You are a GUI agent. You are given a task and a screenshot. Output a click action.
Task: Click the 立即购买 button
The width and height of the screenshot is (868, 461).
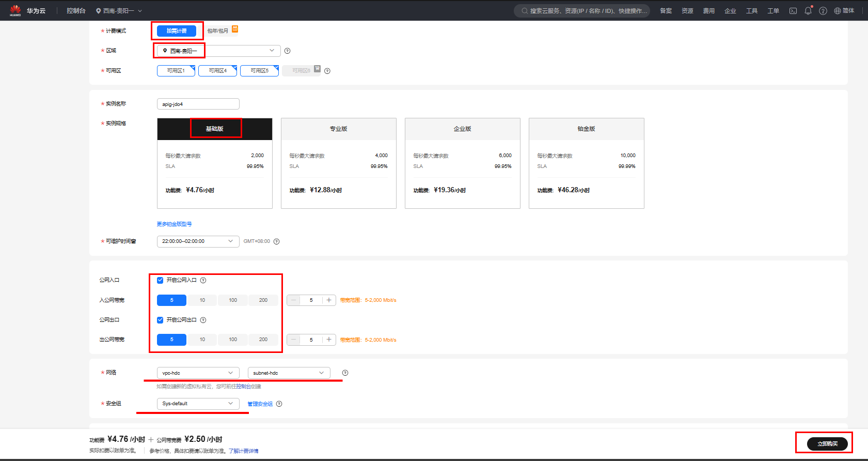(827, 443)
